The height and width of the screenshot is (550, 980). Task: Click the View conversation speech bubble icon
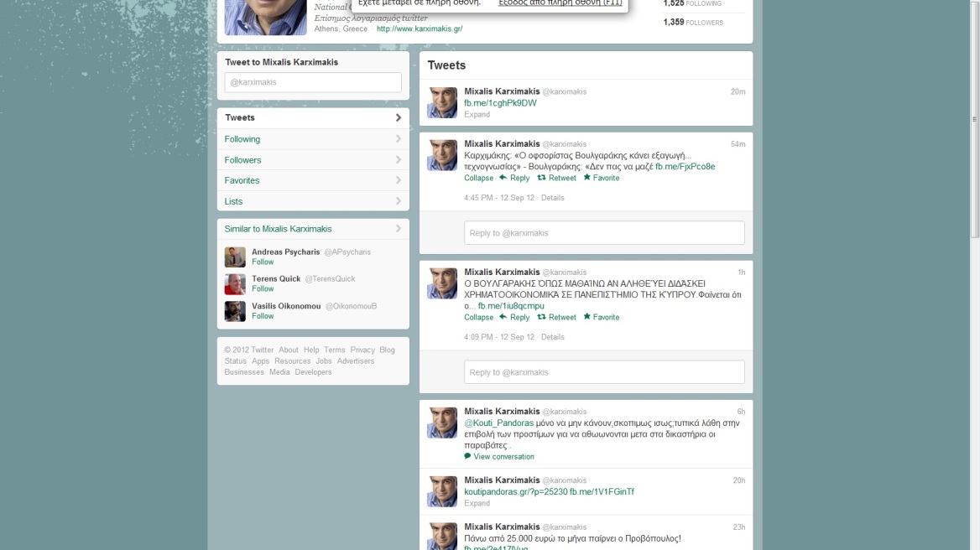[x=467, y=457]
